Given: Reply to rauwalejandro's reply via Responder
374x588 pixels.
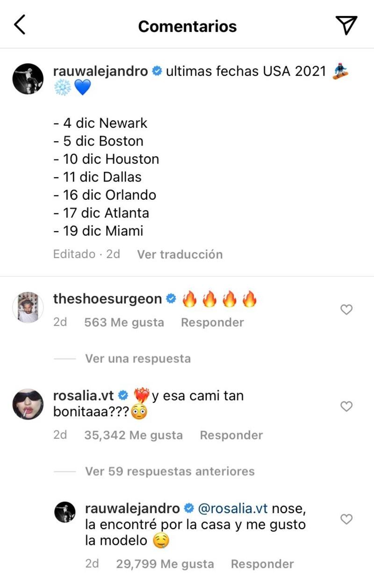Looking at the screenshot, I should click(x=262, y=564).
